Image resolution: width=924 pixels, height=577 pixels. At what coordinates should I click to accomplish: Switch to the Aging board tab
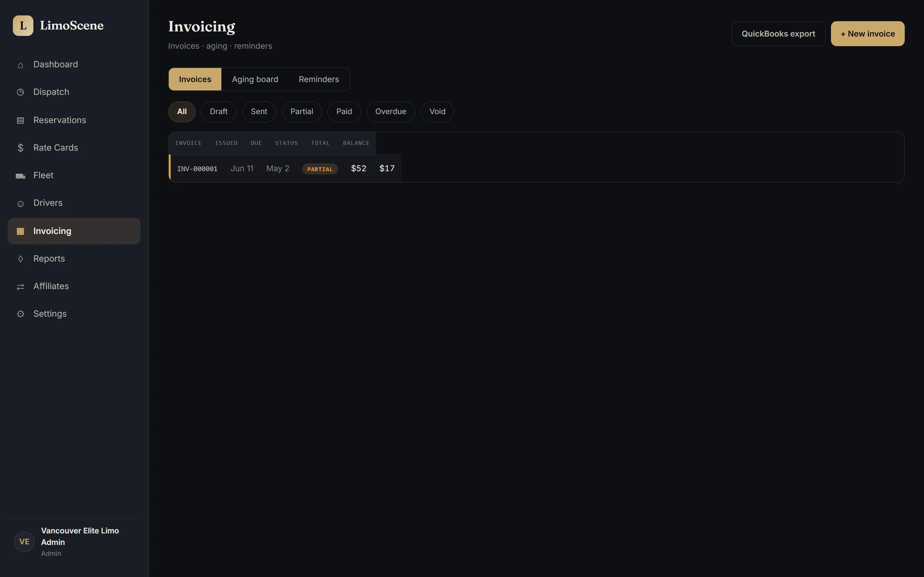click(x=255, y=79)
